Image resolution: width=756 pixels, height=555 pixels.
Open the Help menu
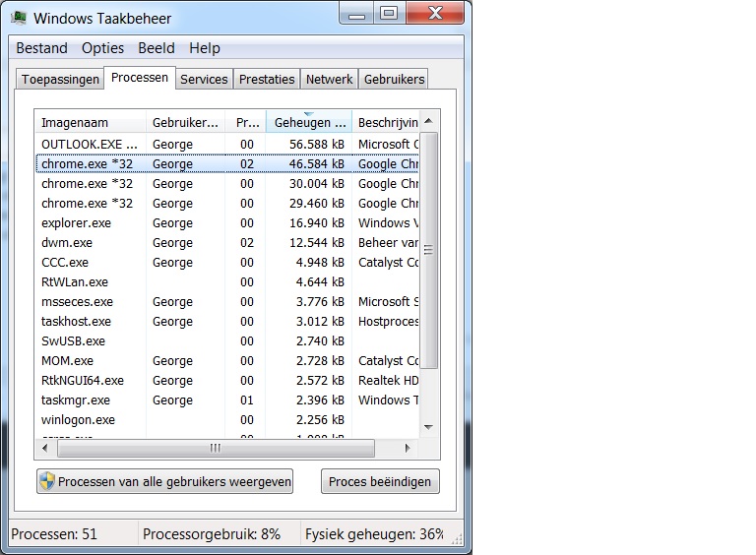pos(205,48)
